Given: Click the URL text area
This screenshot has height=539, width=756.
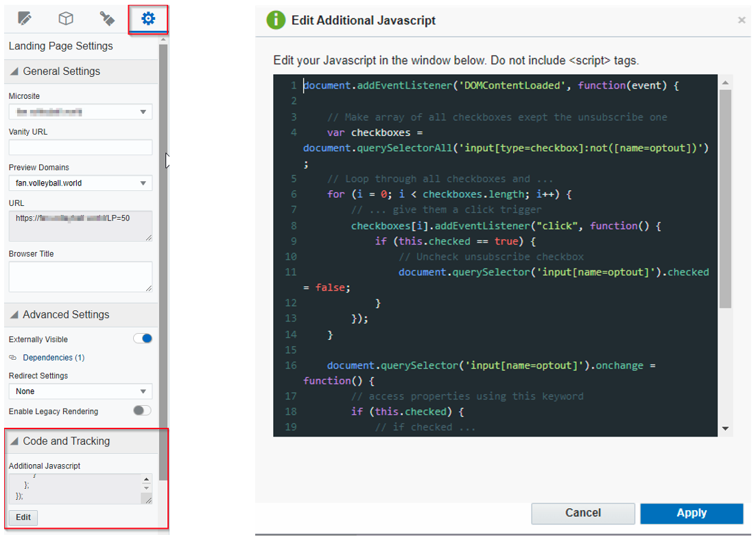Looking at the screenshot, I should [x=80, y=226].
